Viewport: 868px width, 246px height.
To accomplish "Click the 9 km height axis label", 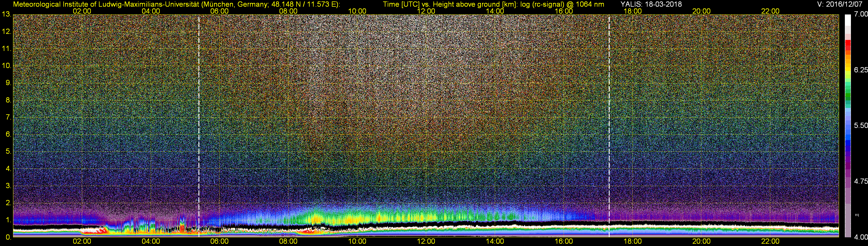I will pos(8,83).
